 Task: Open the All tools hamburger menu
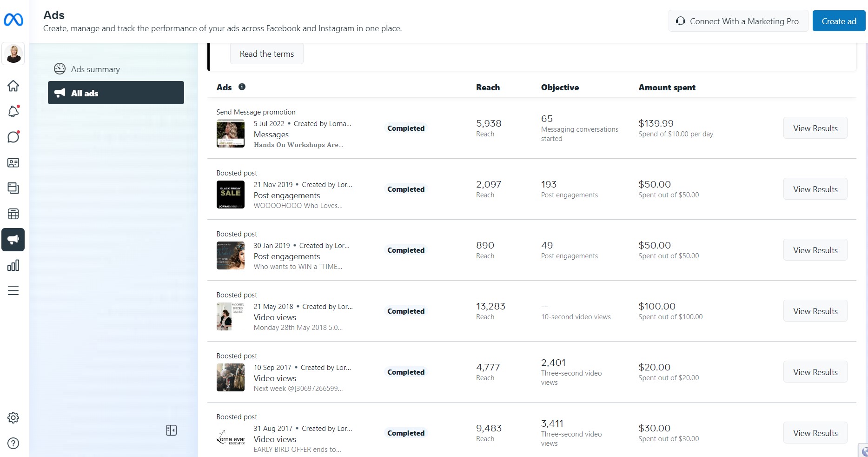click(13, 291)
